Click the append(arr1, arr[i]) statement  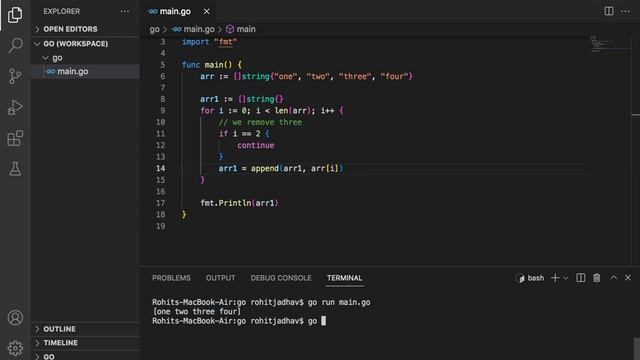[281, 169]
